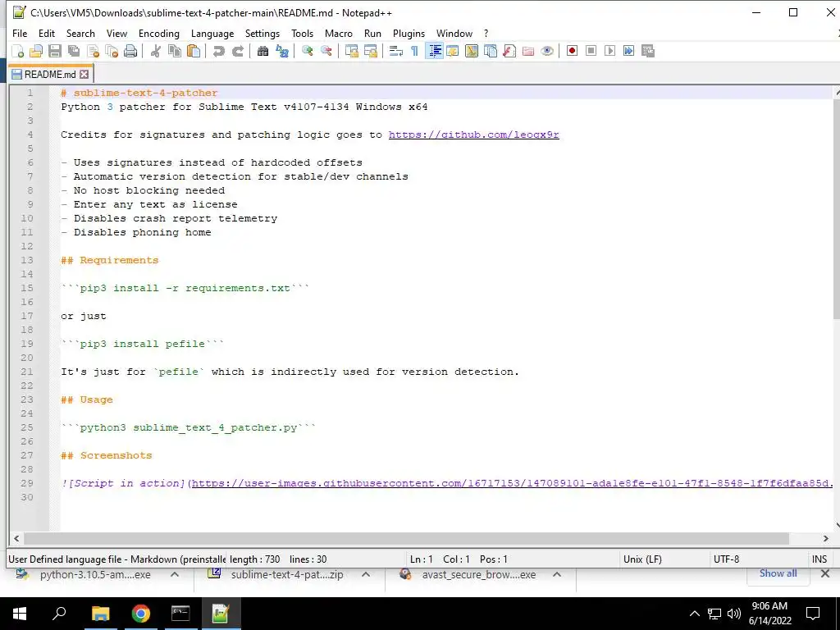Open the Plugins menu
The width and height of the screenshot is (840, 630).
pyautogui.click(x=409, y=33)
